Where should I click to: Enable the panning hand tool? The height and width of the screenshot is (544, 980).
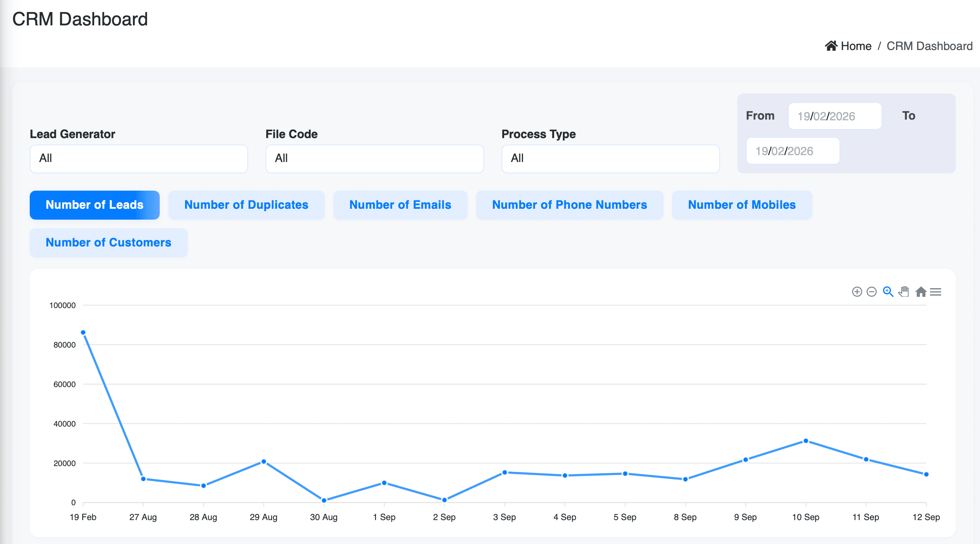(x=904, y=292)
